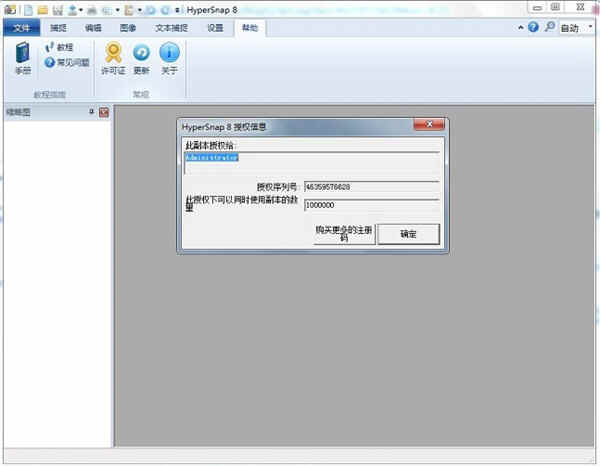The width and height of the screenshot is (600, 466).
Task: Expand dropdown arrow after the capture icon
Action: 117,10
